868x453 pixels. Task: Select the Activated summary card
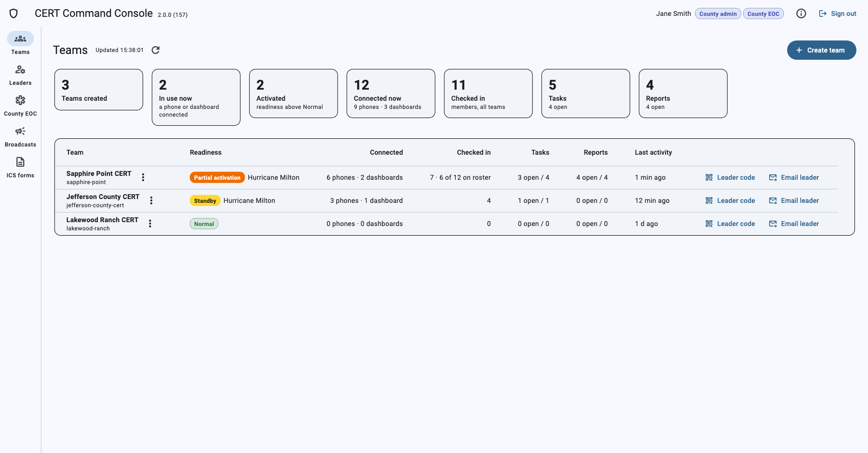(x=294, y=93)
